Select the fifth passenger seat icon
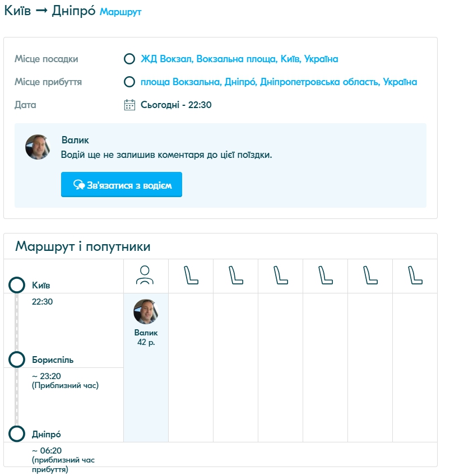The image size is (450, 476). coord(370,275)
